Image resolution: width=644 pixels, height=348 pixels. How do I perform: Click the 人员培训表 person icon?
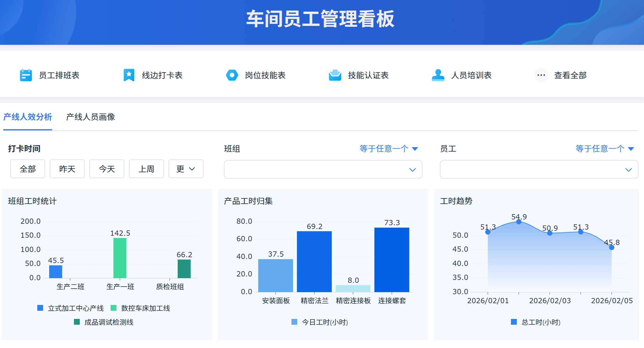point(438,75)
